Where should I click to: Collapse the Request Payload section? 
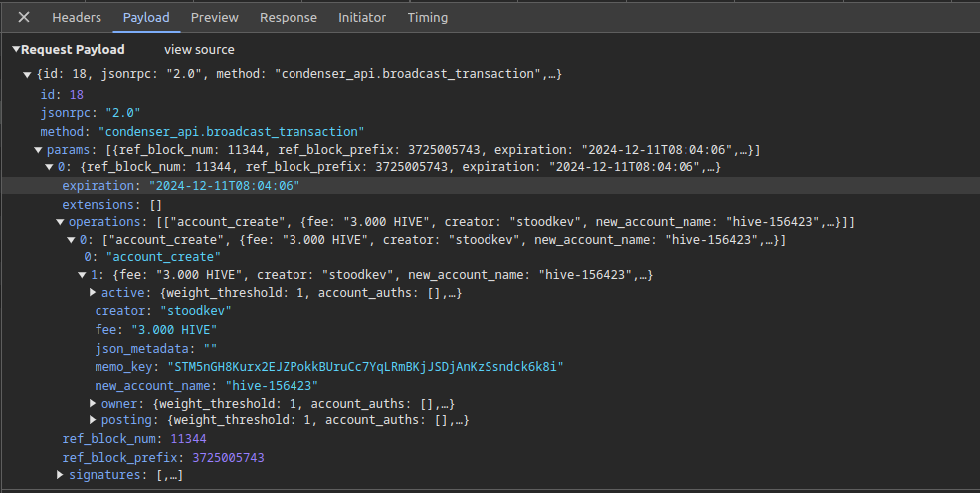16,50
